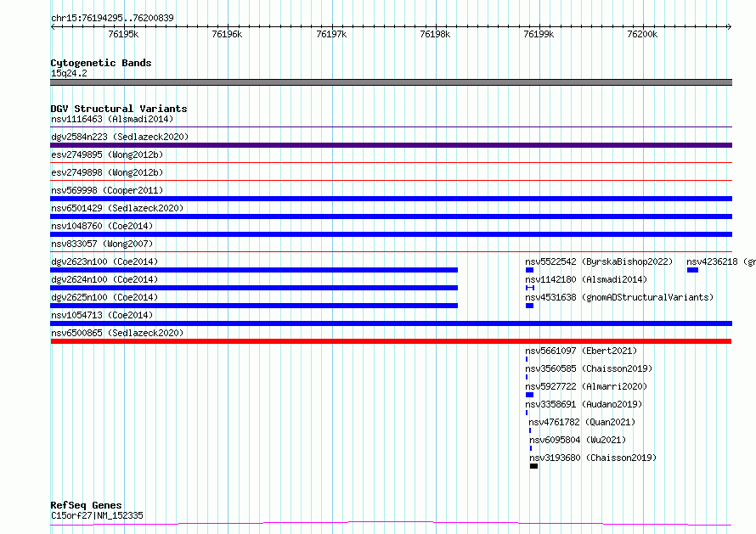The height and width of the screenshot is (534, 756).
Task: Select the blue dgv2623n100 variant bar
Action: [254, 270]
